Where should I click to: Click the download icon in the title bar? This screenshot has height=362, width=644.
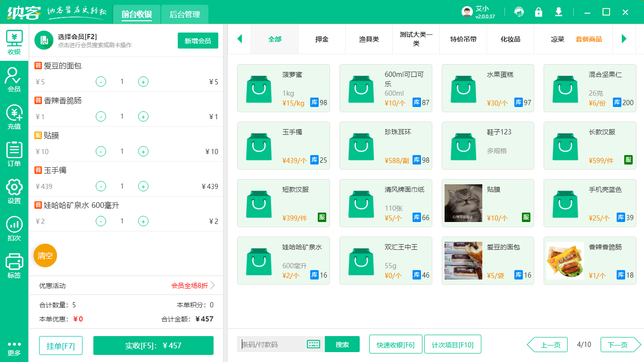[558, 11]
